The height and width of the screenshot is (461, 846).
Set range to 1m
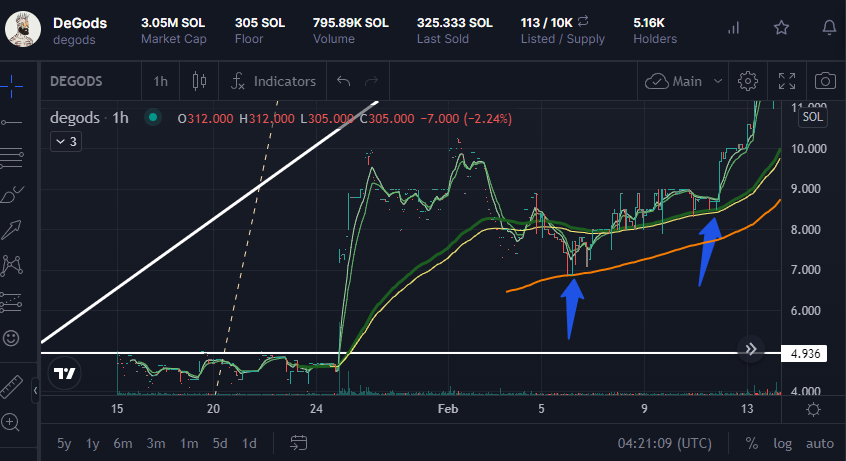click(x=189, y=444)
